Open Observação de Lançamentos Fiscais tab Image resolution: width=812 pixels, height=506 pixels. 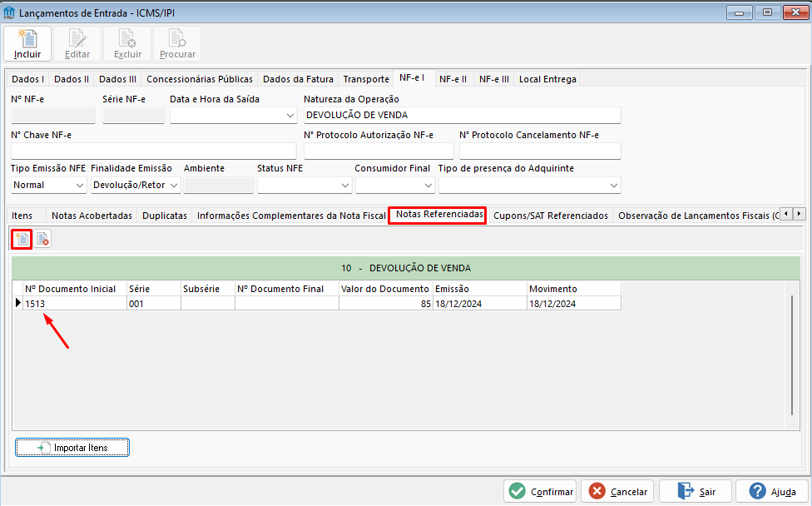click(698, 216)
